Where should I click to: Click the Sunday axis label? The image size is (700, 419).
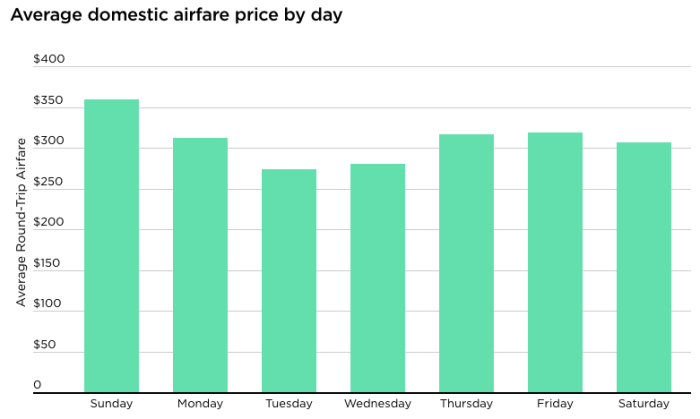[111, 403]
